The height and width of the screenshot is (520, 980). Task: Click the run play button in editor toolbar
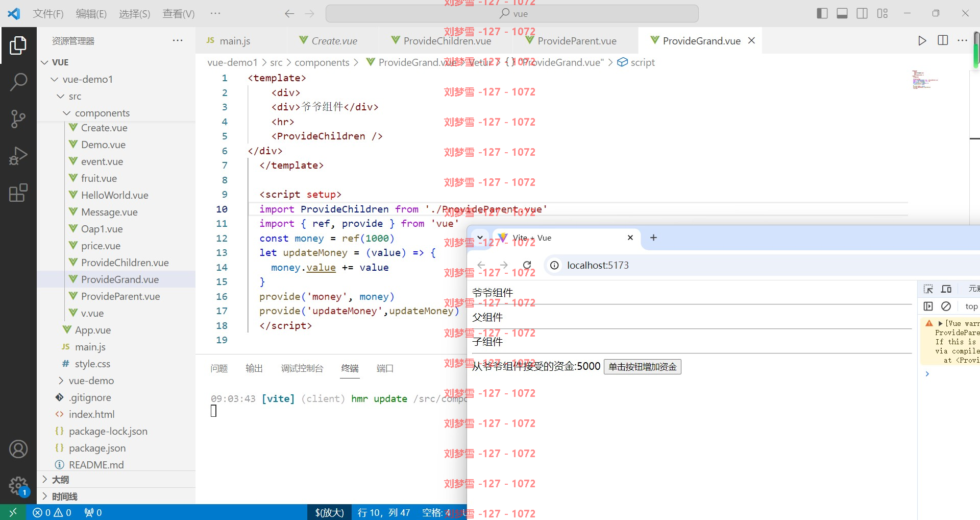coord(922,41)
